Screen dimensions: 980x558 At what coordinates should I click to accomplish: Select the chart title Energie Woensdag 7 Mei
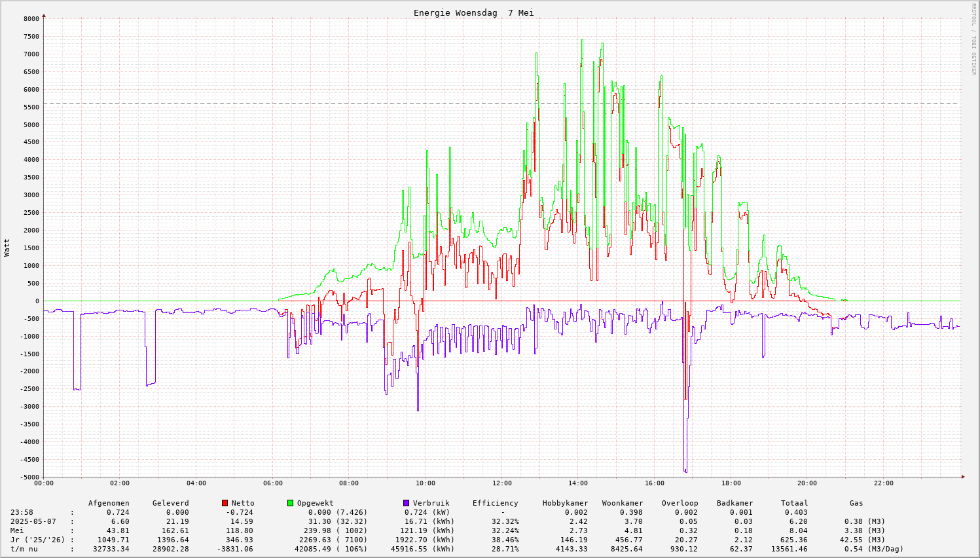tap(473, 13)
